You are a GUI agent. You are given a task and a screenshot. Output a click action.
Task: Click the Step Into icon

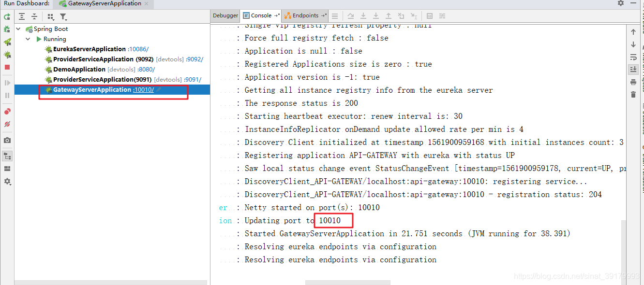point(363,16)
